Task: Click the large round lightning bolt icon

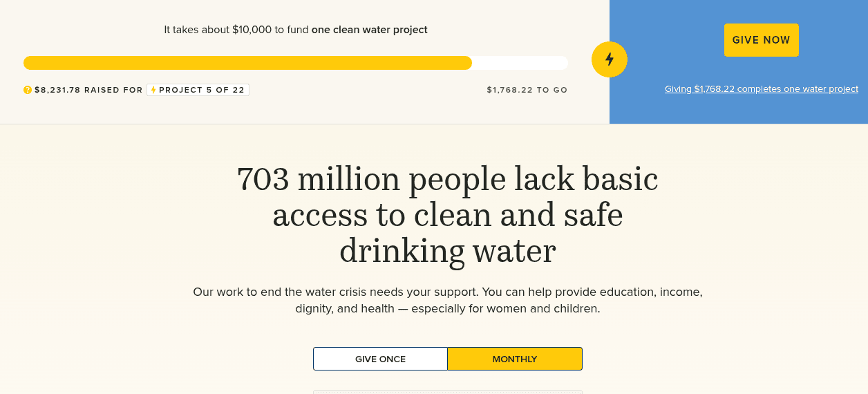Action: [610, 59]
